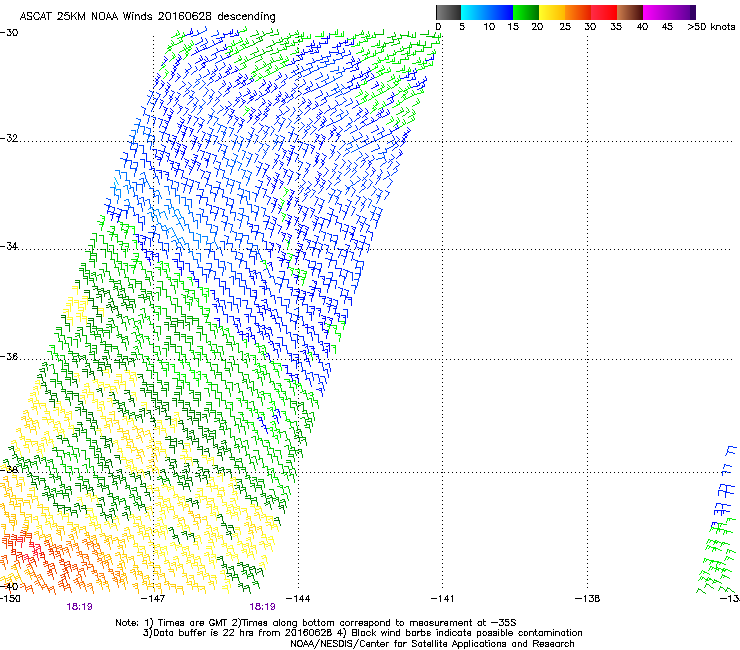The width and height of the screenshot is (740, 650).
Task: Click the NOAA/NESDIS Center credit line
Action: point(432,644)
